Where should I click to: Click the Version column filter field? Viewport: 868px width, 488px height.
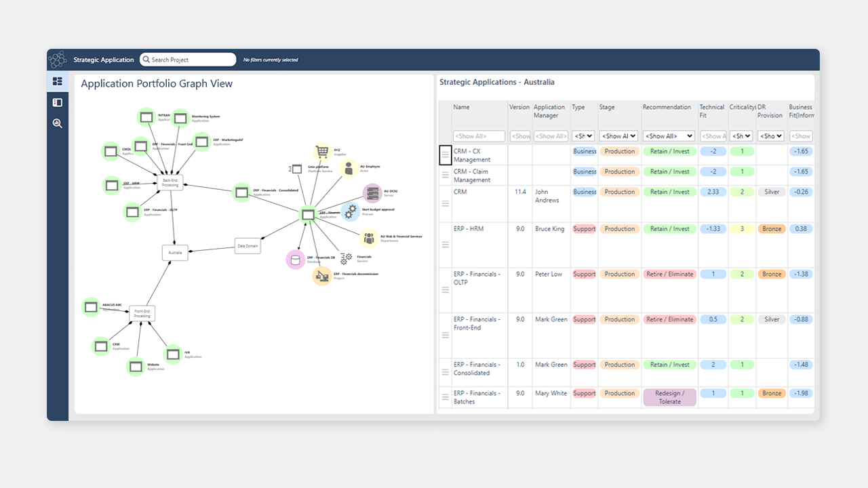coord(520,136)
